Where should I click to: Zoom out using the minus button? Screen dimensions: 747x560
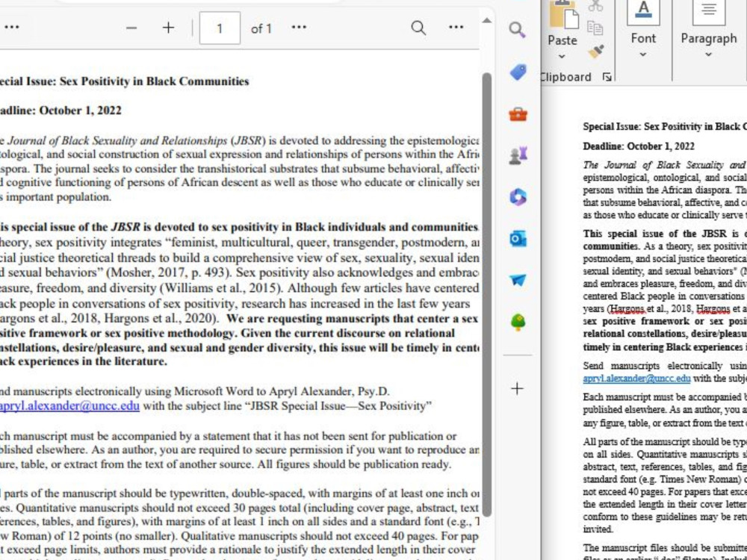tap(131, 28)
